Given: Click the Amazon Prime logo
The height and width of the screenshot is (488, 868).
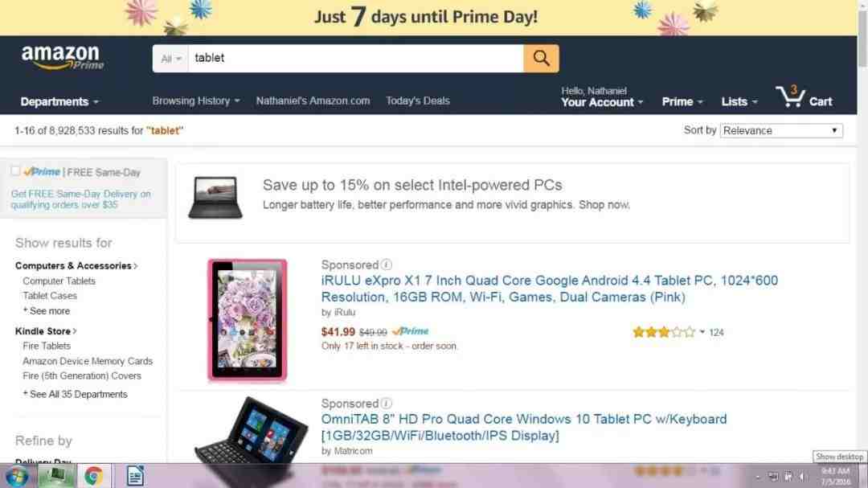Looking at the screenshot, I should pyautogui.click(x=63, y=58).
